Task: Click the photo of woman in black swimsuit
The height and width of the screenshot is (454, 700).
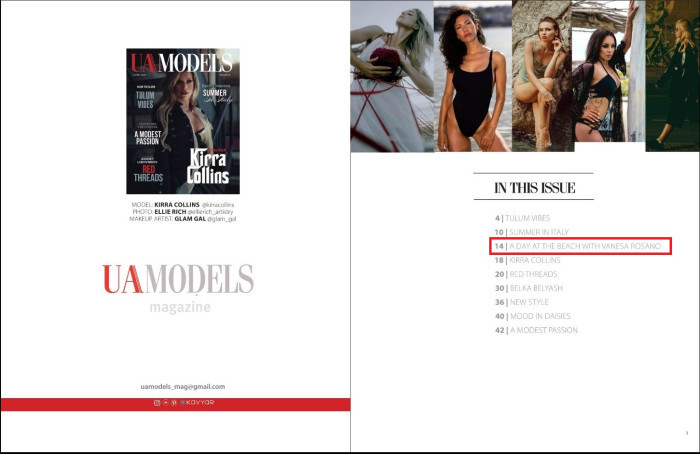Action: point(473,76)
